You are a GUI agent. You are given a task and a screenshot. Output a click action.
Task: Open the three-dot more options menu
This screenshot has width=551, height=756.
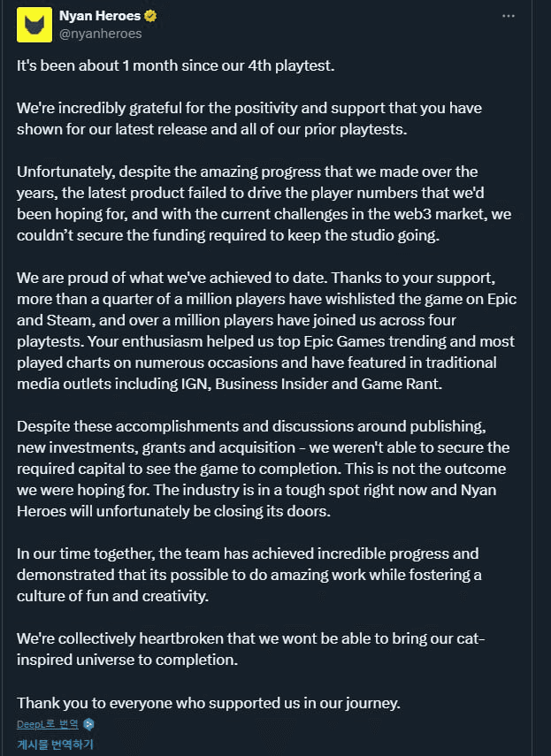point(508,17)
